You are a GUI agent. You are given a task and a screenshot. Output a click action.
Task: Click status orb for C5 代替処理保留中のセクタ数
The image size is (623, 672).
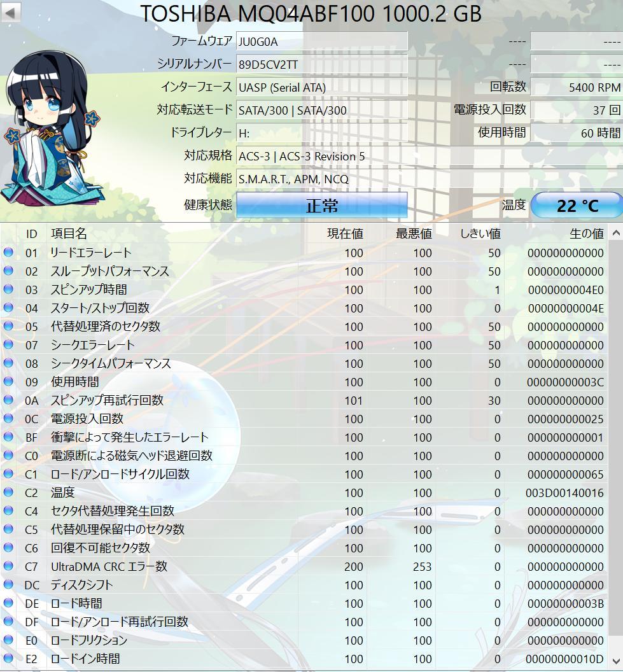click(x=8, y=529)
